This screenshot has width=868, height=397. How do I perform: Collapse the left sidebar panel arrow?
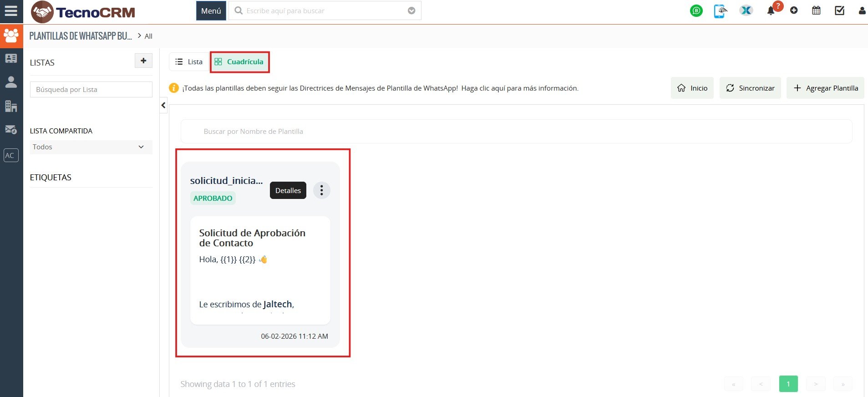click(x=163, y=106)
